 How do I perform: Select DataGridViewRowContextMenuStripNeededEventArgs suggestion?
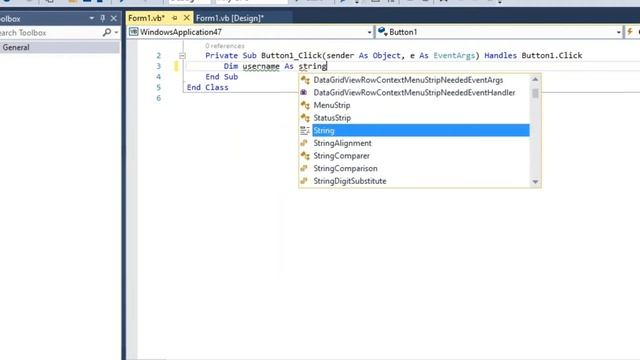408,80
